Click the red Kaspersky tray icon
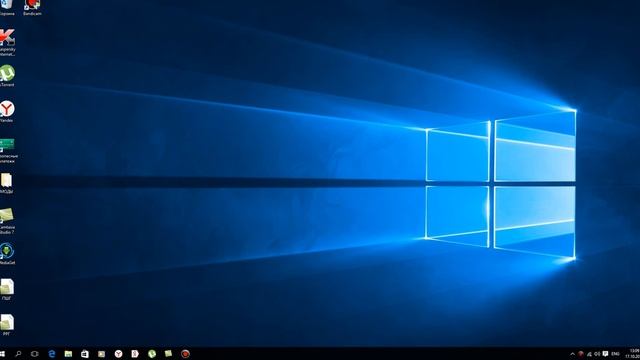 click(x=581, y=354)
